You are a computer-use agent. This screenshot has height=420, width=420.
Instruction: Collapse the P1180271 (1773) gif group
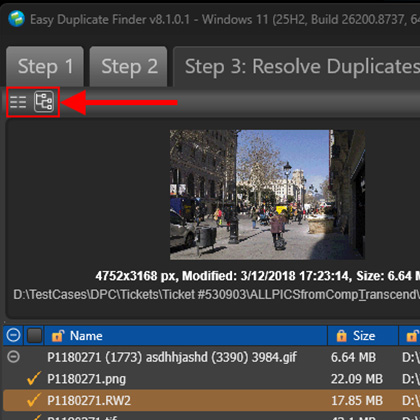tap(13, 357)
